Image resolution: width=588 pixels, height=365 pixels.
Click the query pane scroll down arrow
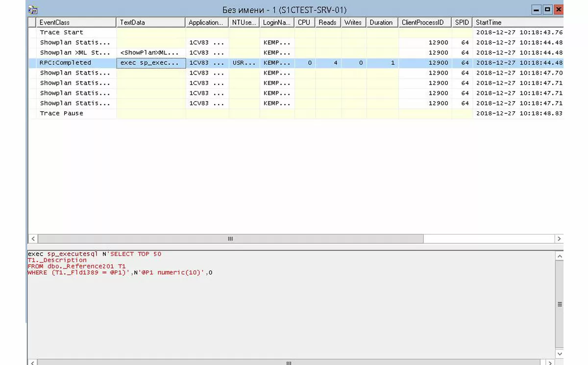point(560,353)
